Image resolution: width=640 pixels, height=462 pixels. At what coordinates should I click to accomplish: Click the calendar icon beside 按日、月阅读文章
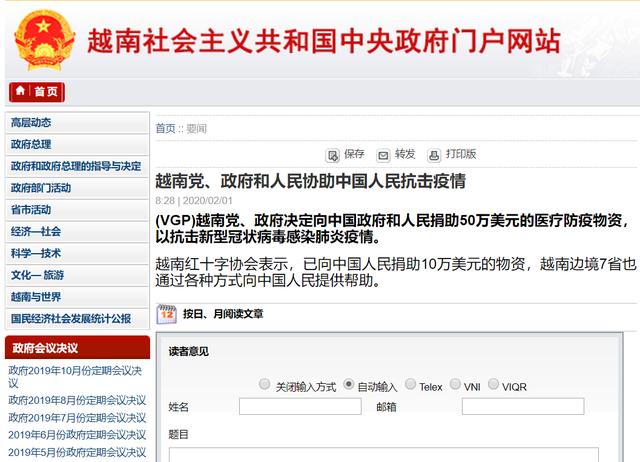(x=167, y=314)
